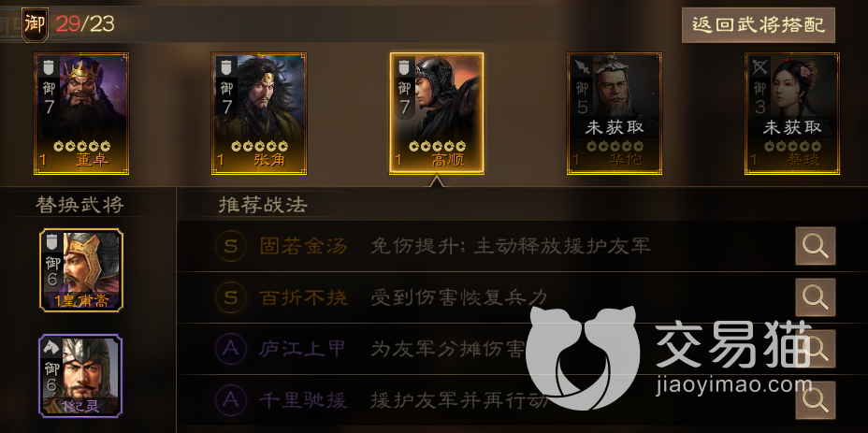Choose 纪灵 as replacement general
The width and height of the screenshot is (868, 433).
coord(80,375)
